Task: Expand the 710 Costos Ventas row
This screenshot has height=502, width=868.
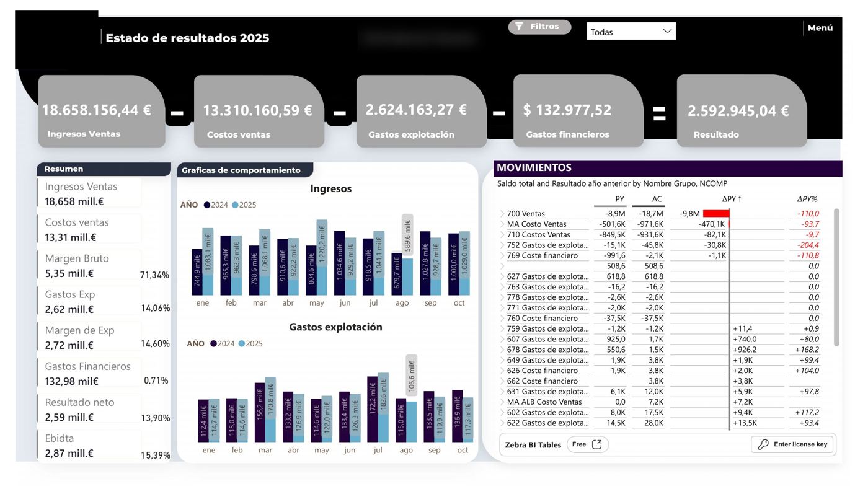Action: [x=502, y=235]
